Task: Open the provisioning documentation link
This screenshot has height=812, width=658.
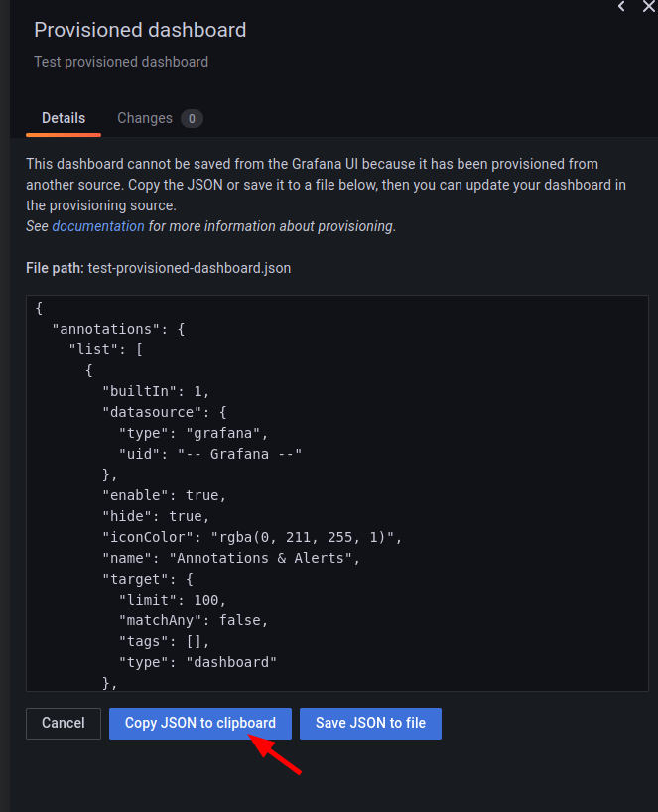Action: [98, 226]
